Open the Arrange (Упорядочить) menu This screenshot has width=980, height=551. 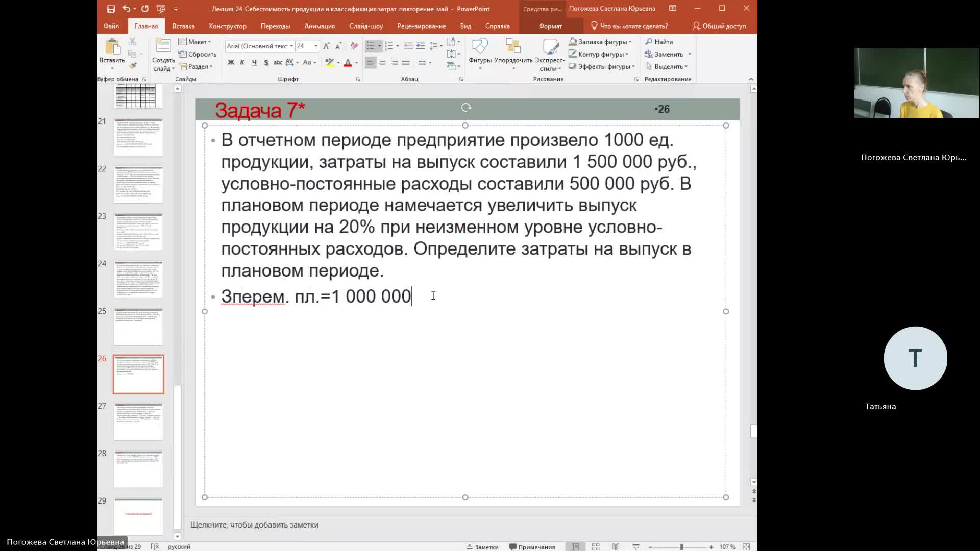(513, 54)
